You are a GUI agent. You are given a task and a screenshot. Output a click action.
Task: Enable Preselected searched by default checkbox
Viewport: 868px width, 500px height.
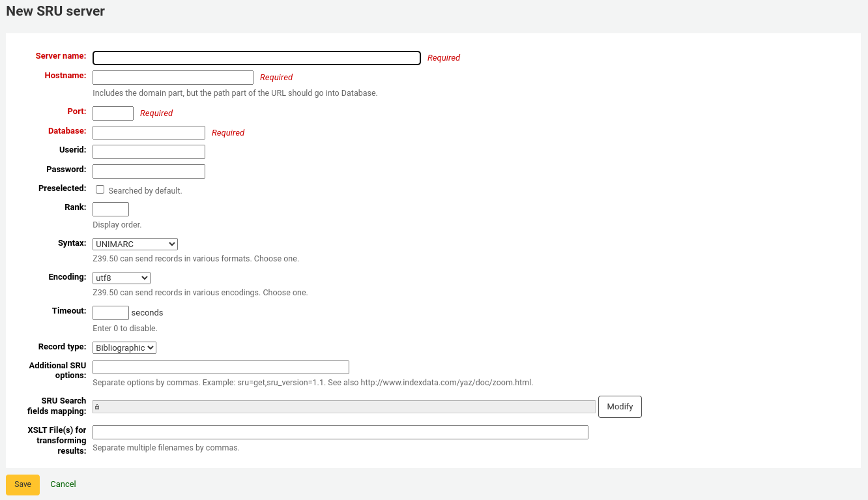100,190
